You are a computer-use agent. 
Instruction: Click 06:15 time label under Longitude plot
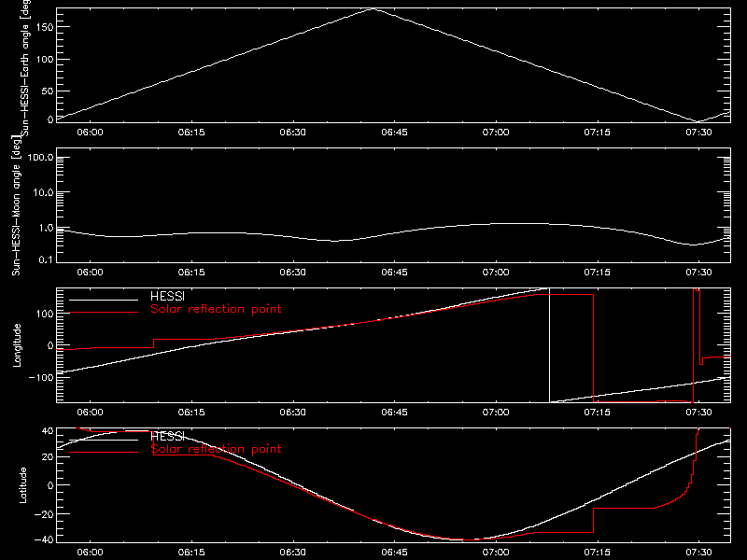(191, 413)
